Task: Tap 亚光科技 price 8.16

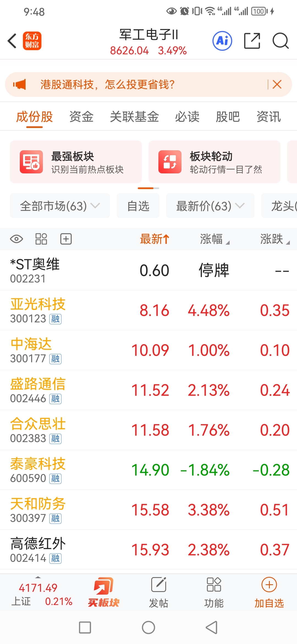Action: pyautogui.click(x=154, y=310)
